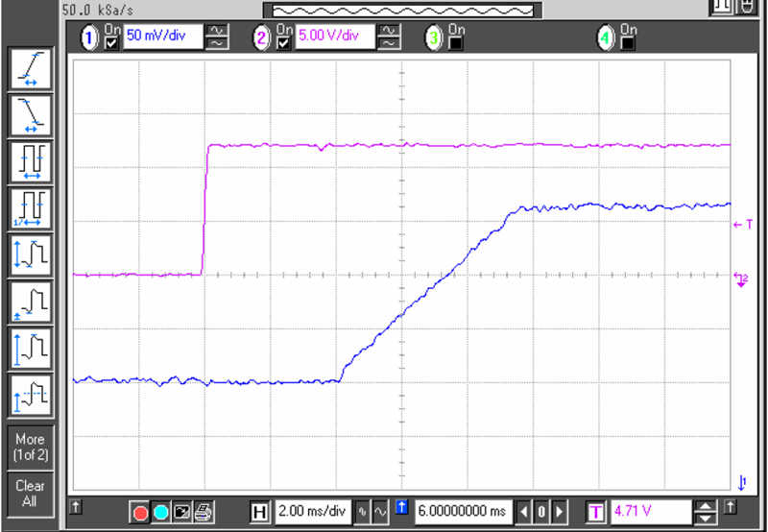Raise trigger level with up stepper arrow
Viewport: 768px width, 532px height.
point(706,506)
